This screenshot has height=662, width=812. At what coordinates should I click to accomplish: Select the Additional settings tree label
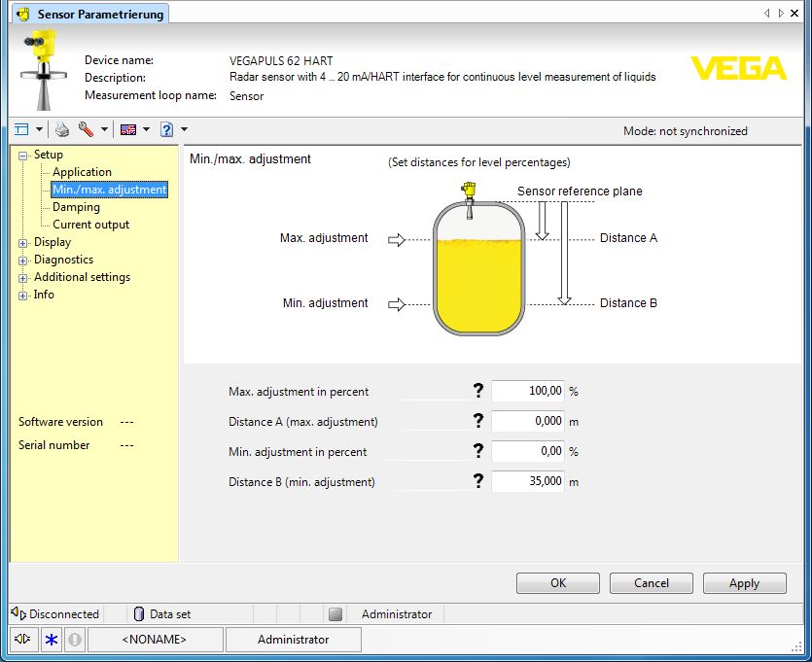(82, 277)
